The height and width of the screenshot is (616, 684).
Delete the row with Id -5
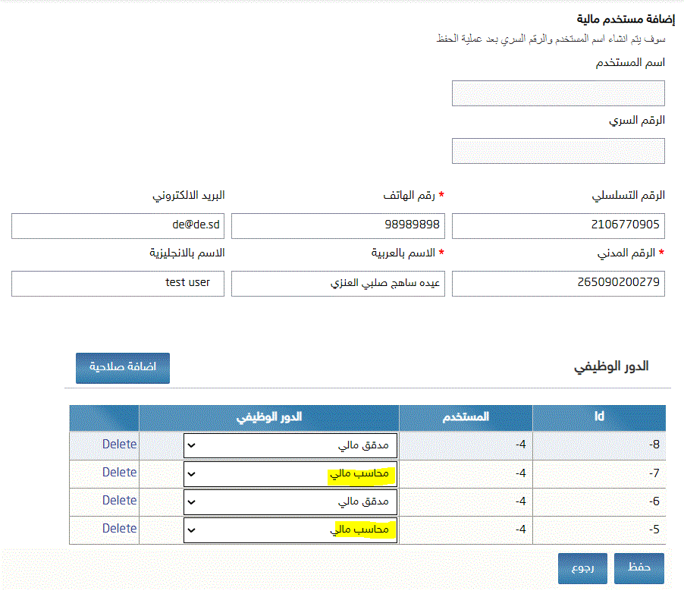point(119,528)
